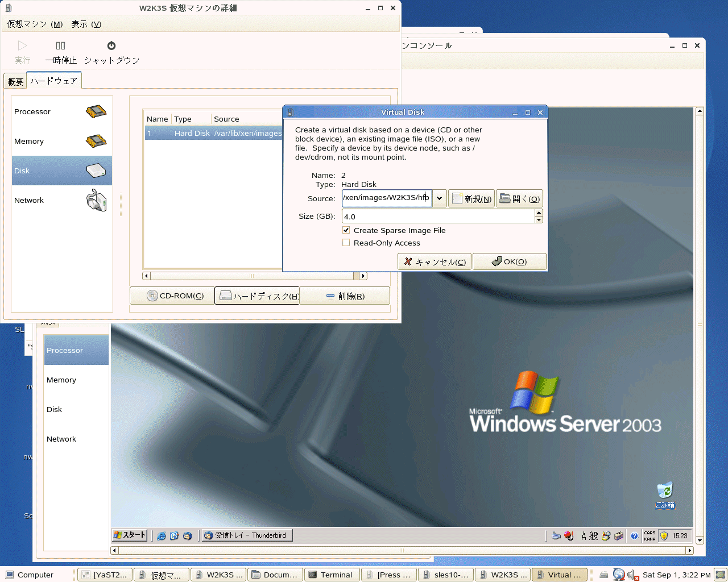Click the Source column header
Viewport: 728px width, 582px height.
246,119
